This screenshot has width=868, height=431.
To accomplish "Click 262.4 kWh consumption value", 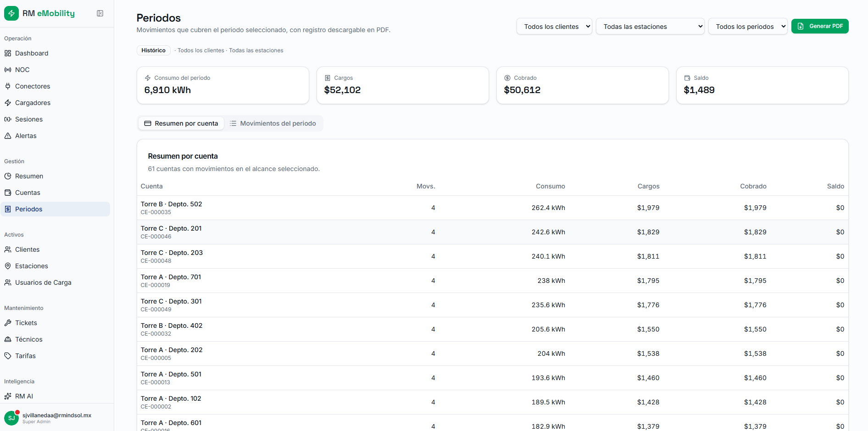I will tap(548, 208).
